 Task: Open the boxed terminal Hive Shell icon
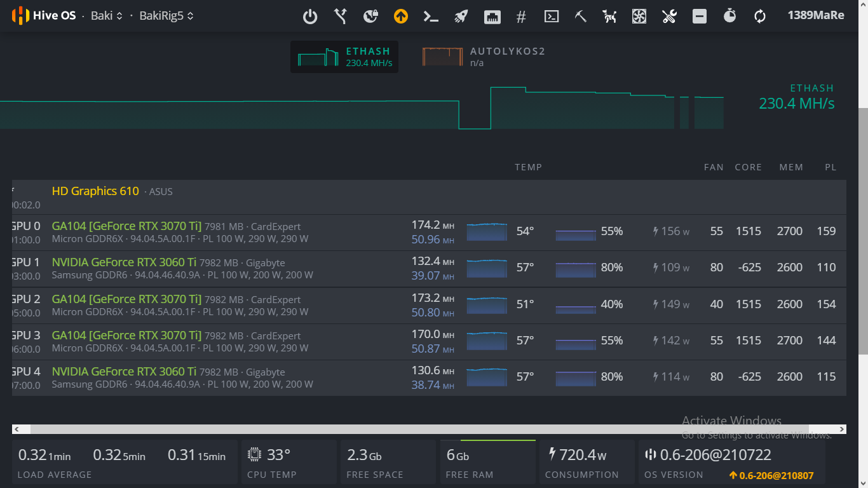[x=552, y=17]
